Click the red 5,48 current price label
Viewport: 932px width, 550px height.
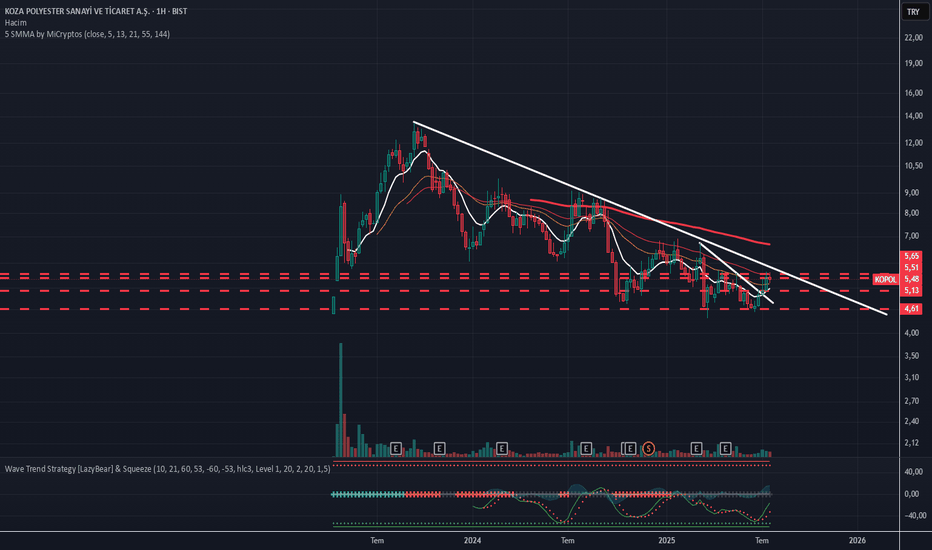click(x=912, y=279)
